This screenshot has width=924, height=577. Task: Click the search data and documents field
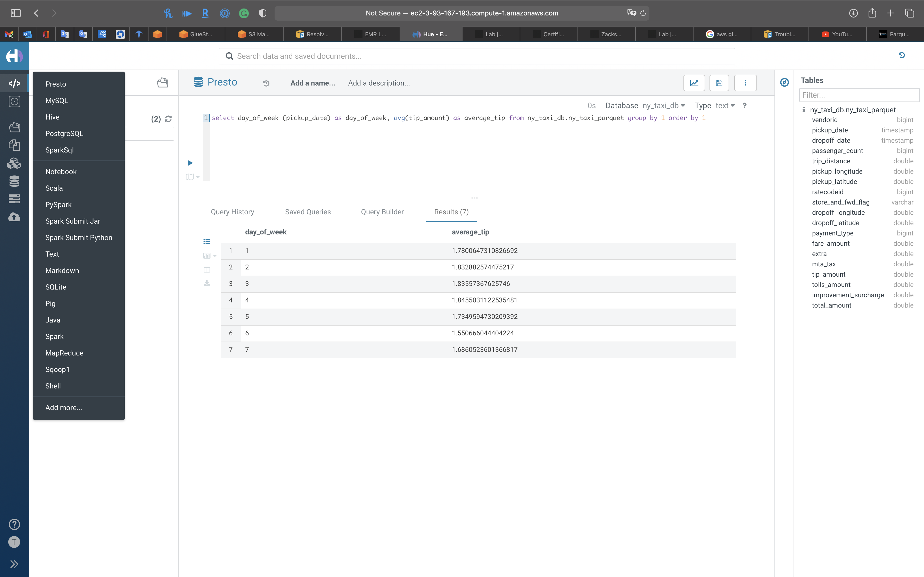(476, 56)
